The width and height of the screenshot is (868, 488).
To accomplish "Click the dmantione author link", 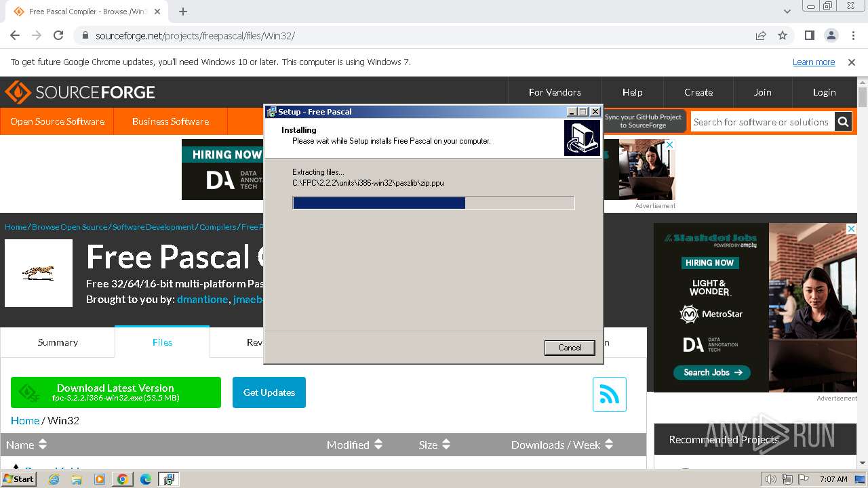I will click(202, 300).
